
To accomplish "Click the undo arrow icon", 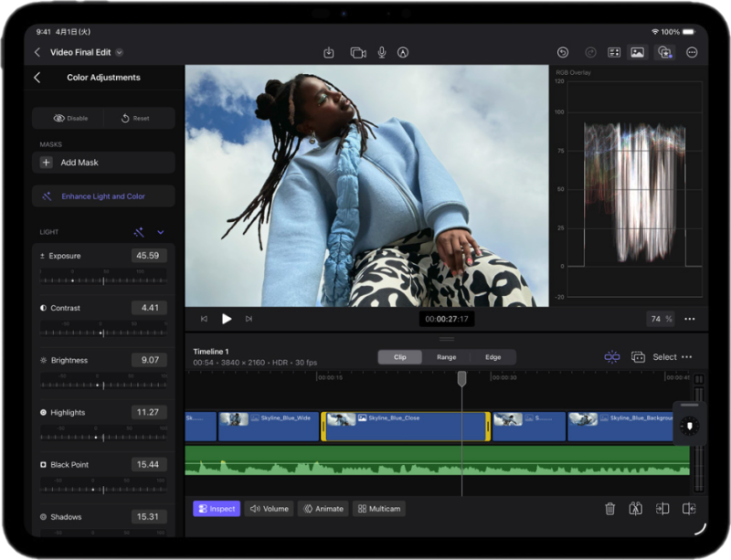I will point(563,53).
